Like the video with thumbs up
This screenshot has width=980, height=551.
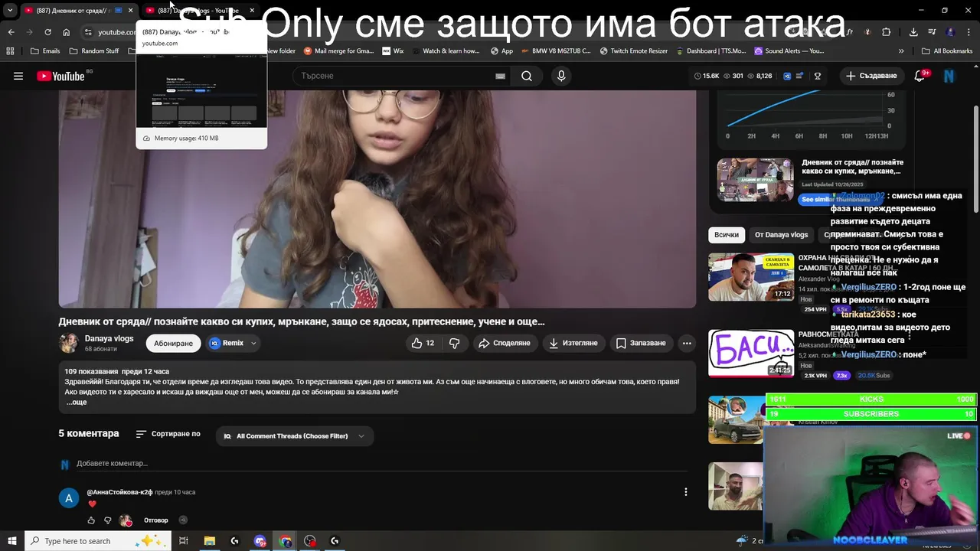[423, 343]
